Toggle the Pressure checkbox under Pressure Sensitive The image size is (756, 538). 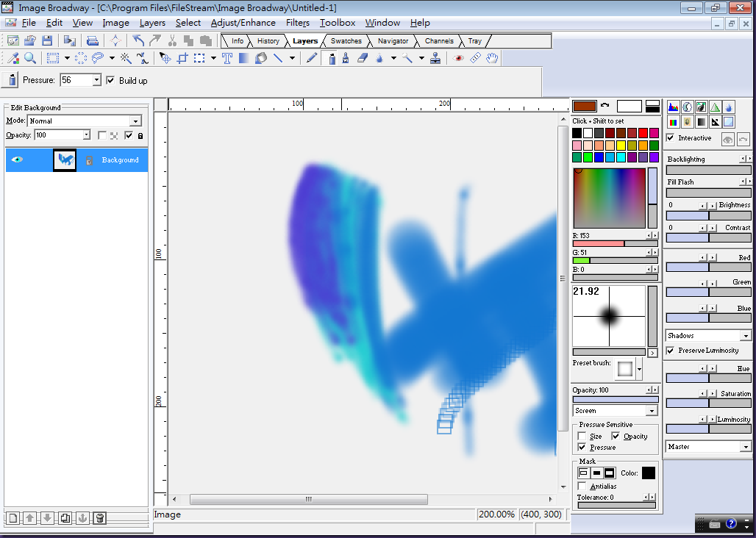coord(582,447)
